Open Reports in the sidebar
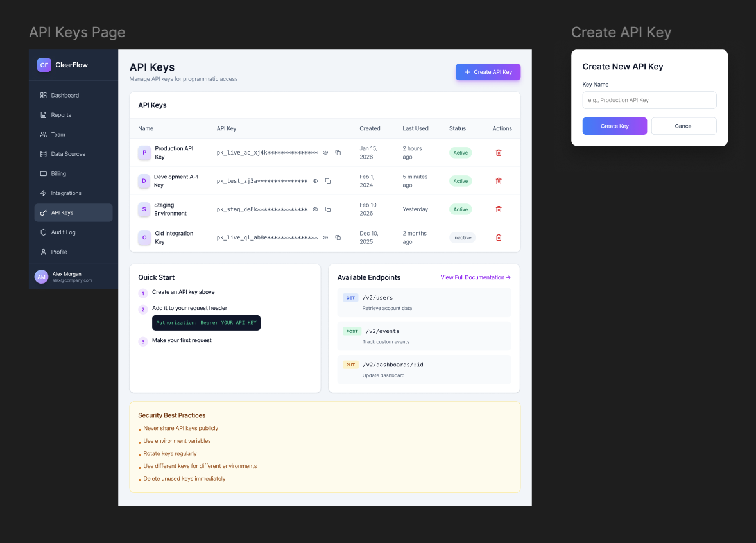 pyautogui.click(x=73, y=115)
